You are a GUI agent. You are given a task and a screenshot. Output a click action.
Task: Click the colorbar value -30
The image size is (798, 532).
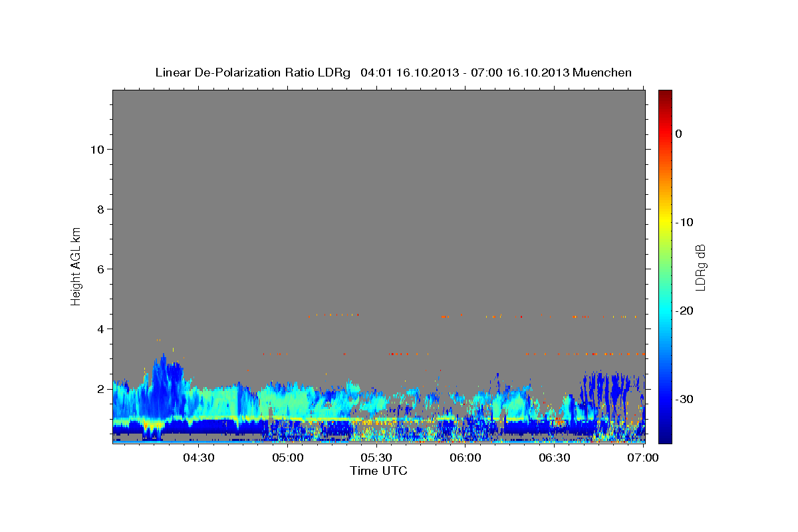pyautogui.click(x=684, y=399)
